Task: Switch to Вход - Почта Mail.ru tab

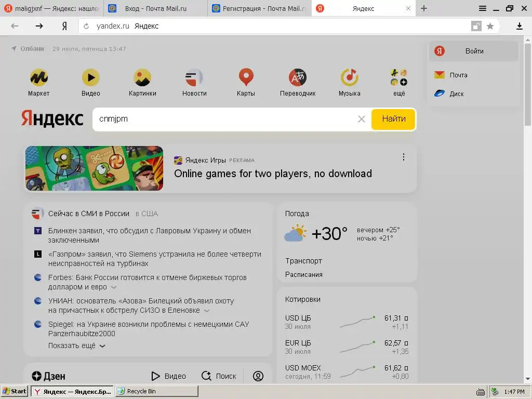Action: 155,8
